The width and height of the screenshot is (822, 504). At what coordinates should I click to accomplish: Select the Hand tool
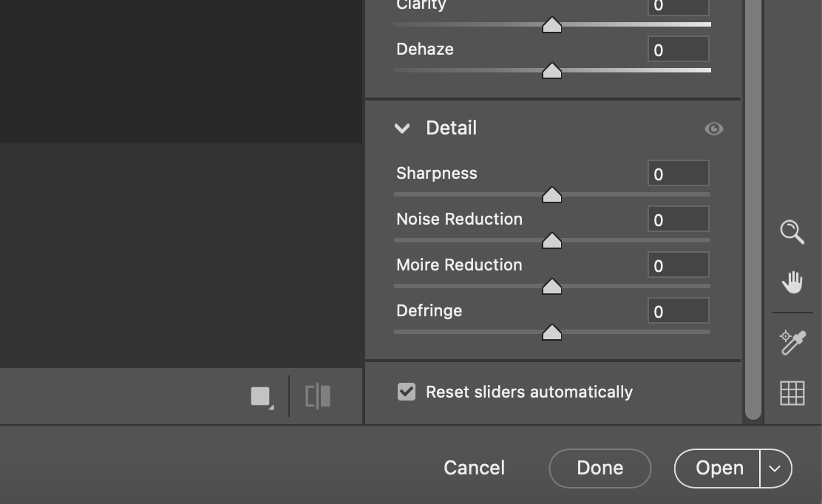(x=792, y=281)
